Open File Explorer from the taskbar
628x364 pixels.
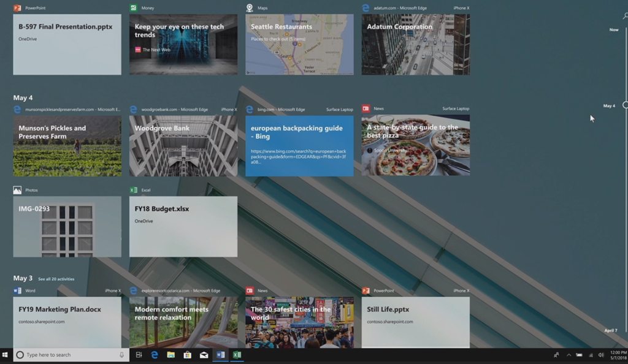click(171, 355)
